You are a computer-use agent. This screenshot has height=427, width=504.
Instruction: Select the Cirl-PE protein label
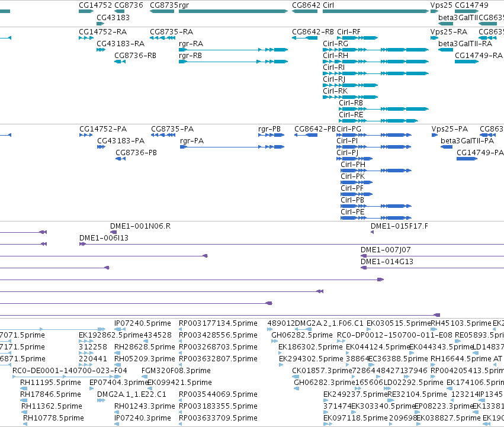pyautogui.click(x=352, y=212)
